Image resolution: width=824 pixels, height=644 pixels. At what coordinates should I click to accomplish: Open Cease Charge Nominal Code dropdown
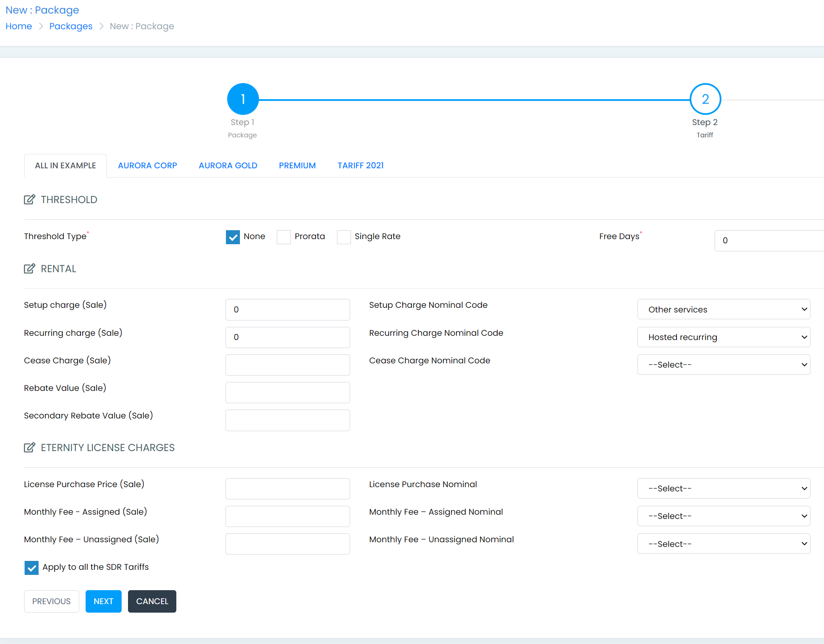coord(724,365)
